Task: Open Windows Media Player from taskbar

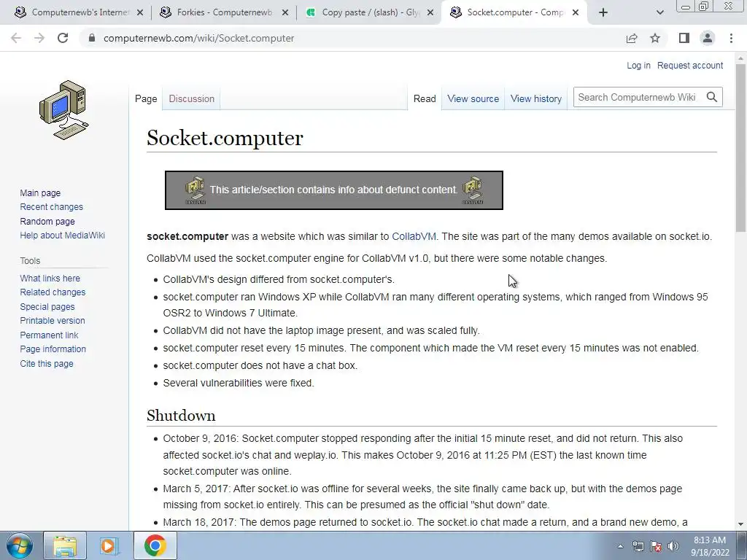Action: pos(109,545)
